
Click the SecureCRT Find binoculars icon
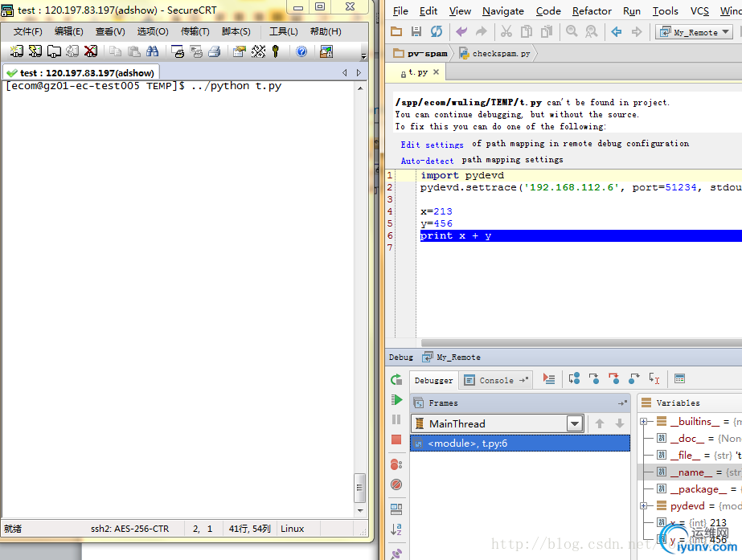click(152, 51)
